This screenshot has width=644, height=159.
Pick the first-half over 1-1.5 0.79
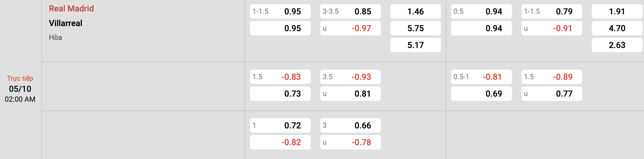click(x=552, y=11)
